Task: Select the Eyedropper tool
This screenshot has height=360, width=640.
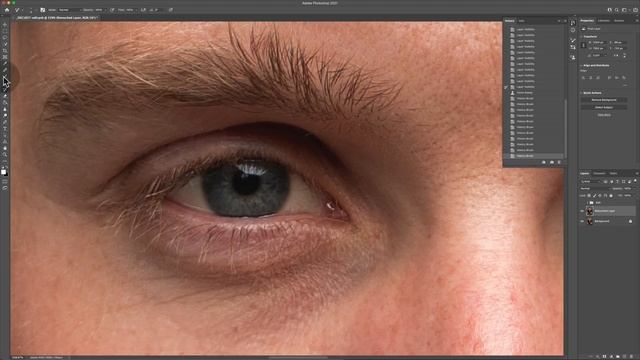Action: point(5,64)
